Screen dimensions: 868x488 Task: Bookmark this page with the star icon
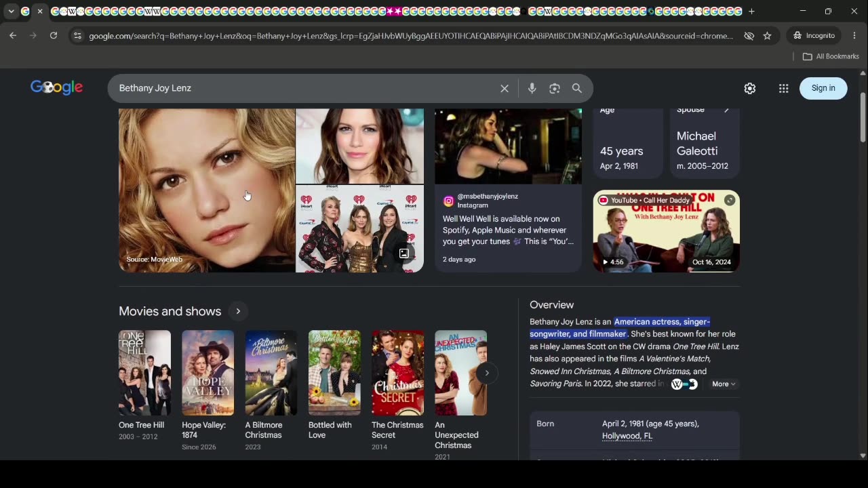pos(768,35)
